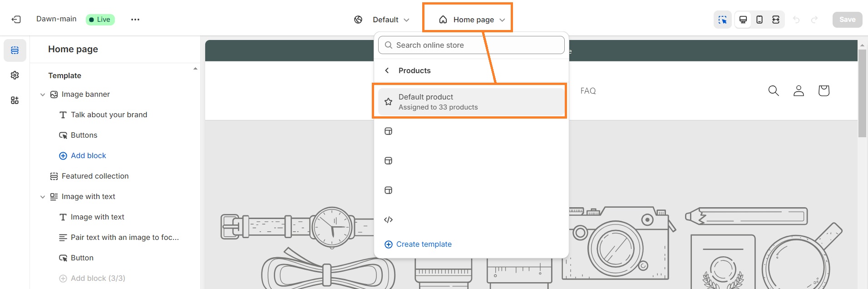The image size is (868, 289).
Task: Click the storefront search magnifier icon
Action: pos(774,91)
